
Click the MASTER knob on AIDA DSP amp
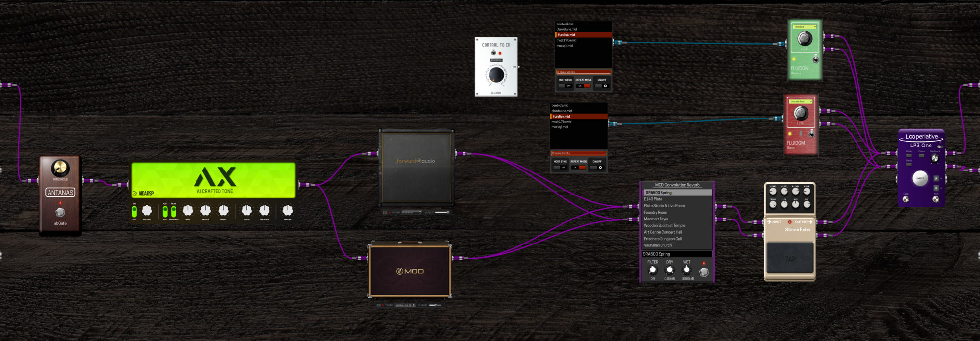[x=288, y=210]
